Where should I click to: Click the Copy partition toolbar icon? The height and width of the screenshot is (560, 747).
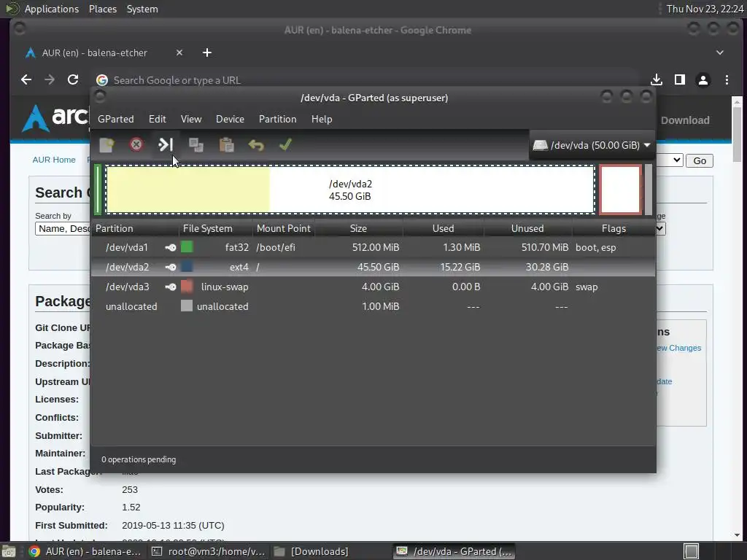[x=196, y=145]
